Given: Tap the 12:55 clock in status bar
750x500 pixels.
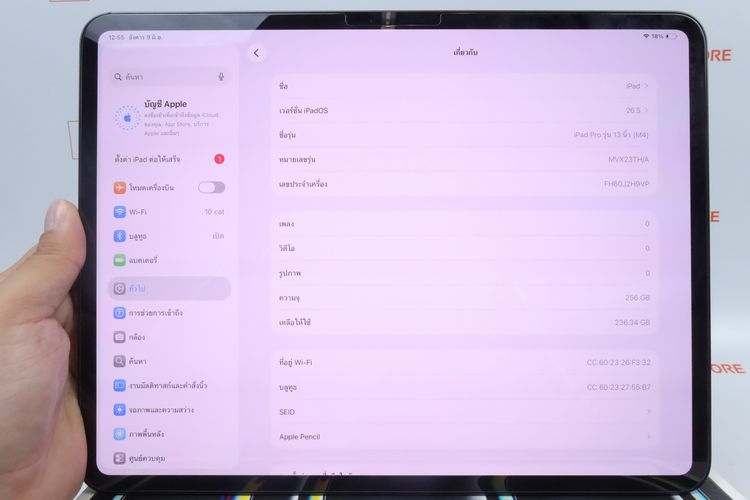Looking at the screenshot, I should [x=116, y=37].
